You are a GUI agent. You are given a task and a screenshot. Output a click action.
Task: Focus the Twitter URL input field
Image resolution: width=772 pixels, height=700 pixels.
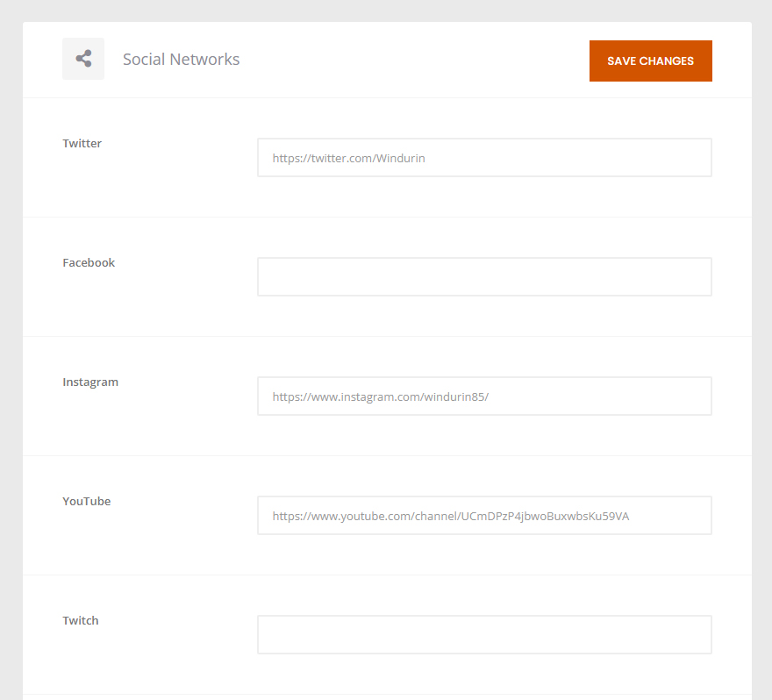[x=484, y=158]
